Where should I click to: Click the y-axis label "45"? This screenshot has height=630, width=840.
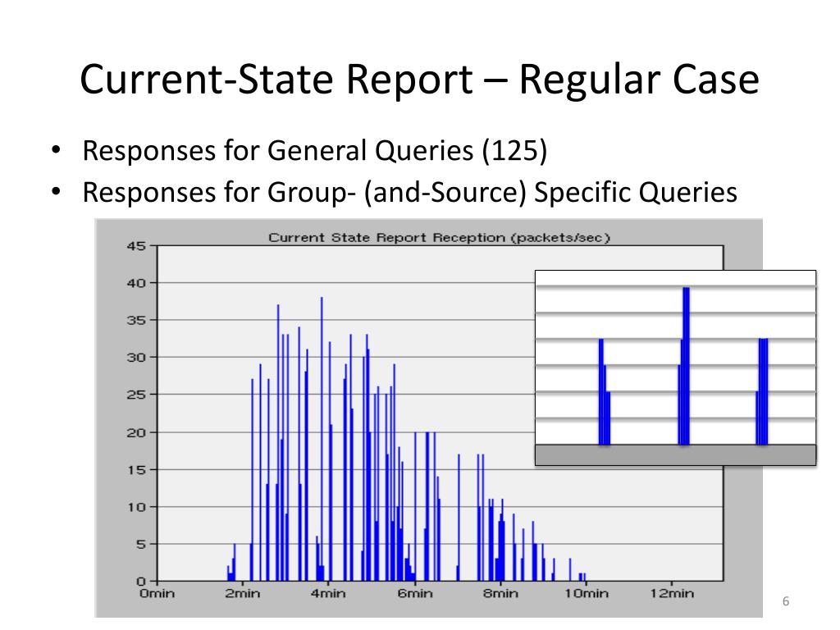point(136,246)
